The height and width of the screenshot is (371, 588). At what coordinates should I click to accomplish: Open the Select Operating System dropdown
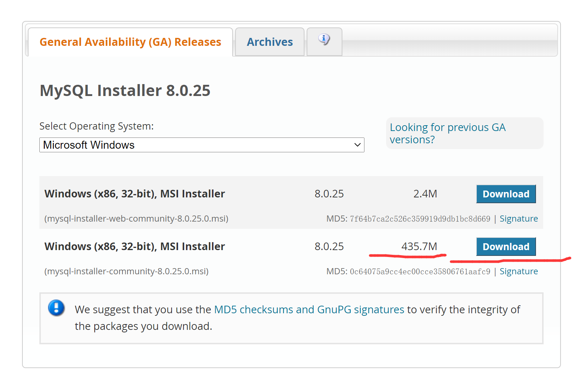coord(202,145)
